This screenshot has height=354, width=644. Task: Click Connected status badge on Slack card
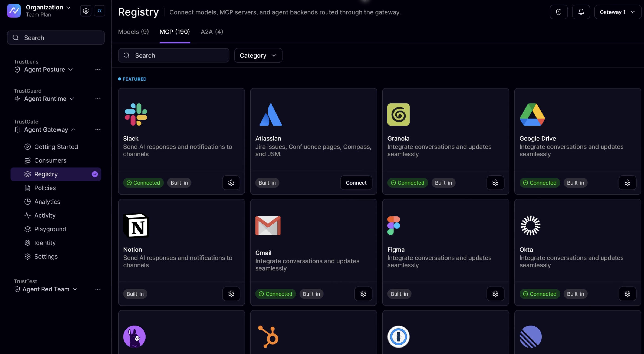pyautogui.click(x=143, y=183)
